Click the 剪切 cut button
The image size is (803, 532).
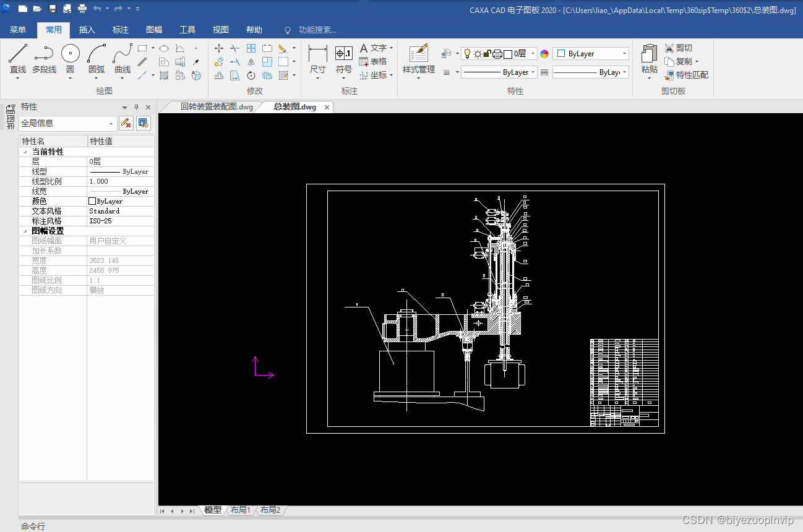(679, 48)
